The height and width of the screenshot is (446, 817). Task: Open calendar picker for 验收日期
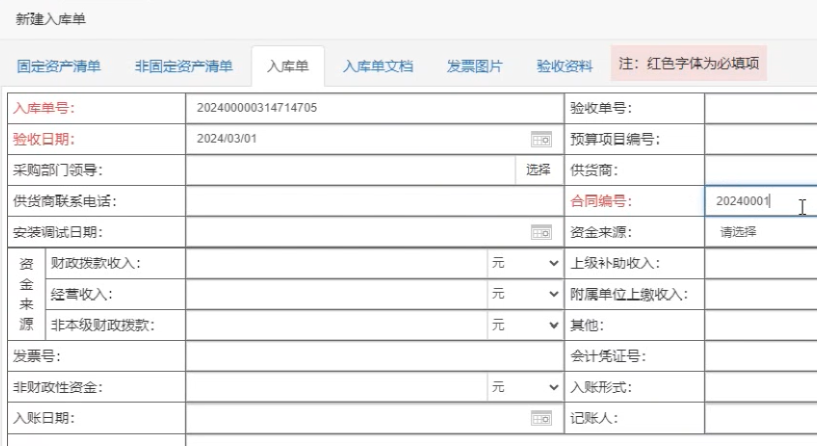[x=541, y=139]
